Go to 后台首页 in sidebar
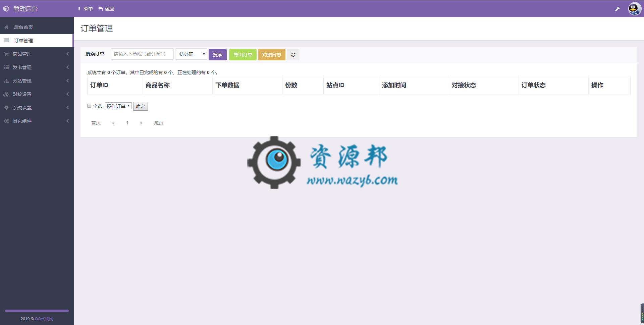This screenshot has height=325, width=644. point(37,27)
